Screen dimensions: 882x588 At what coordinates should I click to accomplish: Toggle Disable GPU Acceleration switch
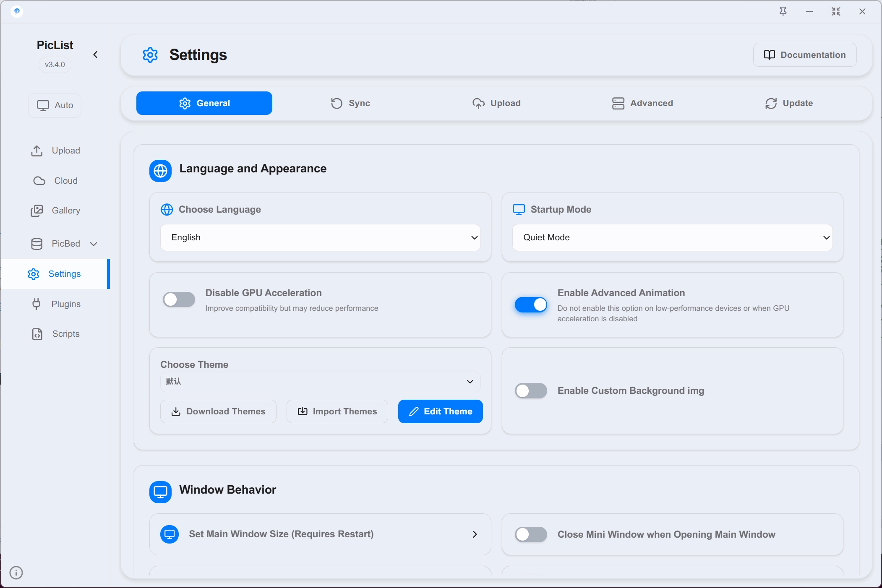[179, 299]
